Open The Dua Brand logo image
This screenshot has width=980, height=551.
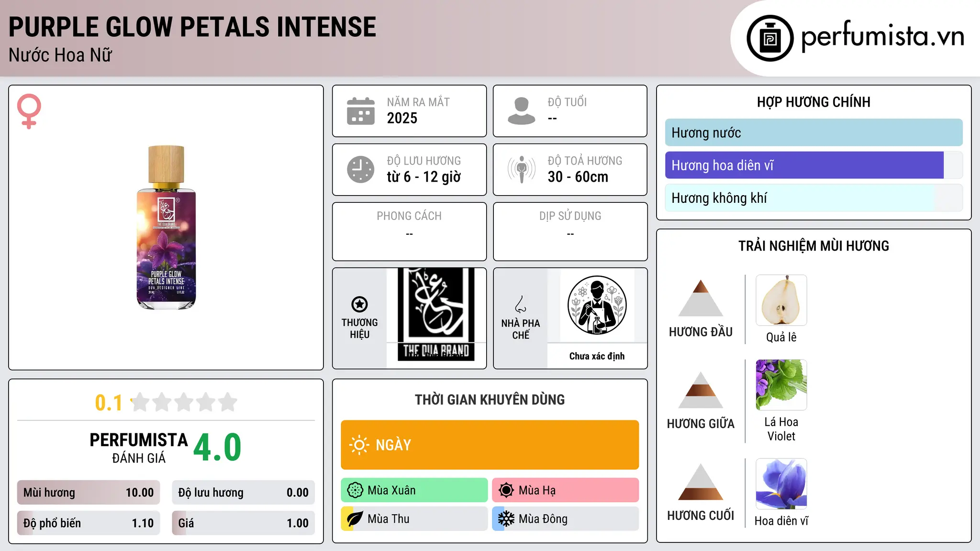(x=436, y=314)
